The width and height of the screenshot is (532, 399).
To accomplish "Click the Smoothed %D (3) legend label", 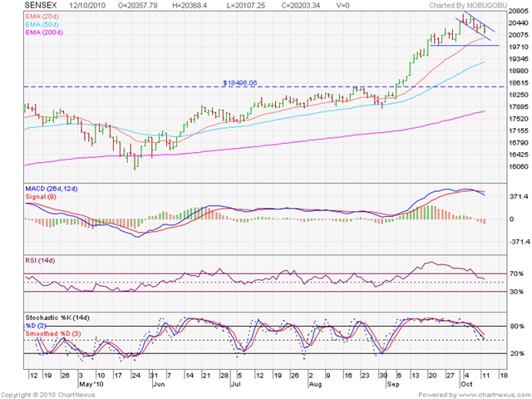I will point(53,334).
